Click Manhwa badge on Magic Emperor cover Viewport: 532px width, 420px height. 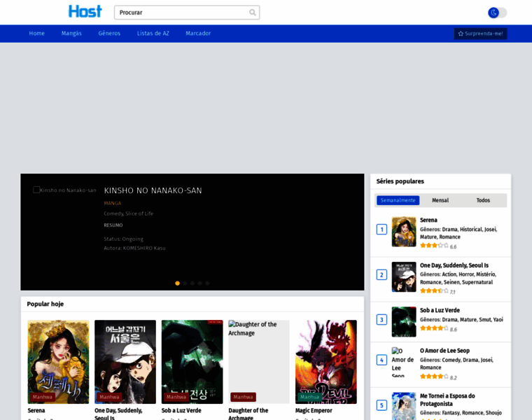tap(310, 397)
